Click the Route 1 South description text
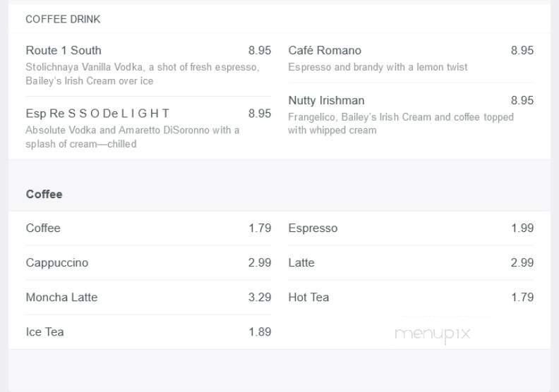The width and height of the screenshot is (559, 392). pos(143,74)
